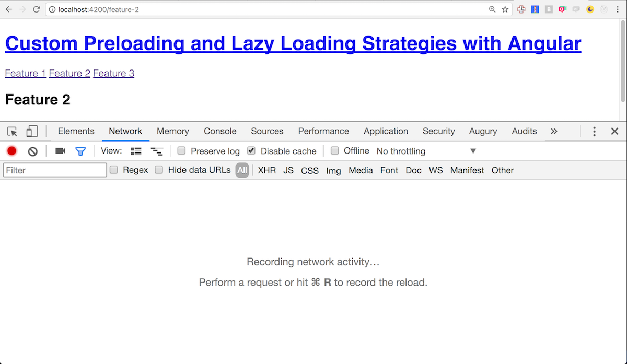Screen dimensions: 627x364
Task: Reload the page with the refresh icon
Action: click(x=36, y=9)
